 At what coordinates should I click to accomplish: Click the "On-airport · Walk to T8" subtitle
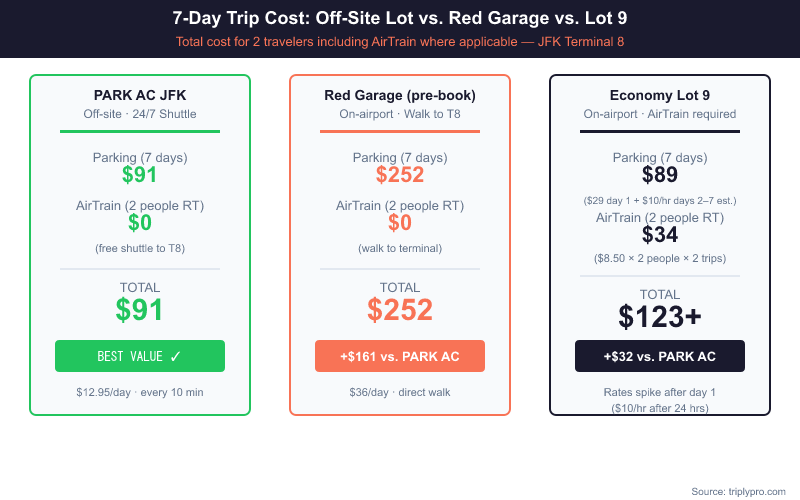click(x=400, y=114)
